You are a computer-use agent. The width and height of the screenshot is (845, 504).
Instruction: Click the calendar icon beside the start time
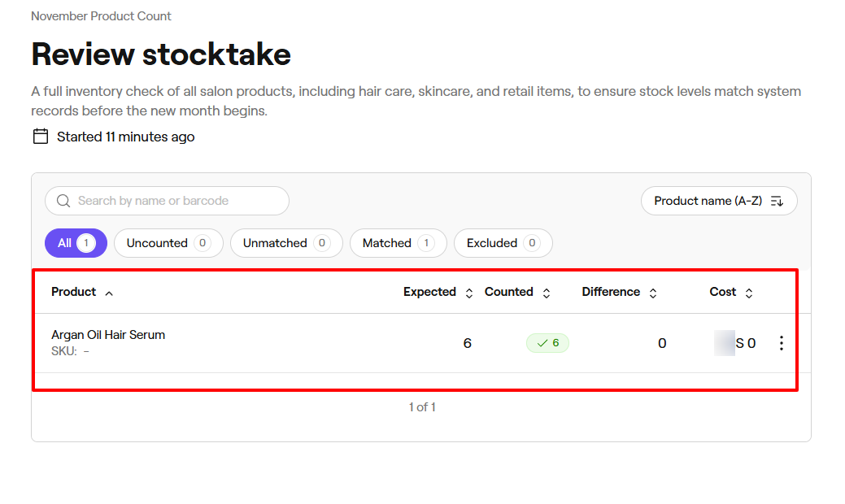click(40, 136)
